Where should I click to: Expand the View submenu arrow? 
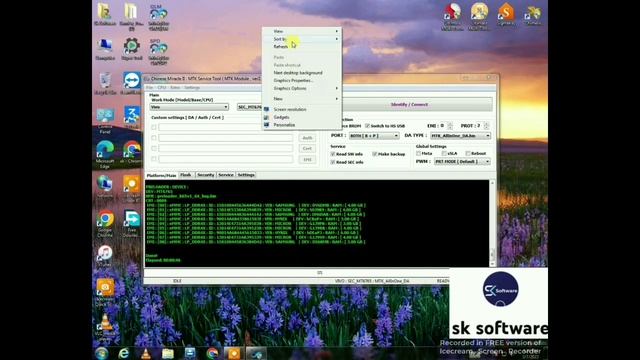coord(337,31)
